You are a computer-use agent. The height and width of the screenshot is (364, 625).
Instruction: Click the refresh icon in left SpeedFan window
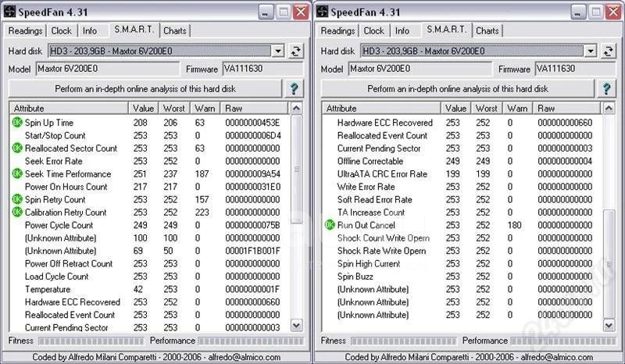pos(296,51)
